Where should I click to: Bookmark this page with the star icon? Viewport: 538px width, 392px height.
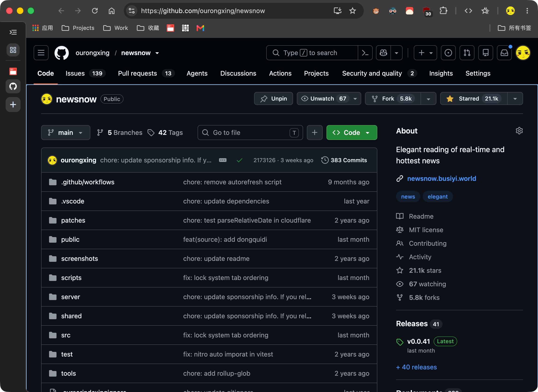point(353,11)
